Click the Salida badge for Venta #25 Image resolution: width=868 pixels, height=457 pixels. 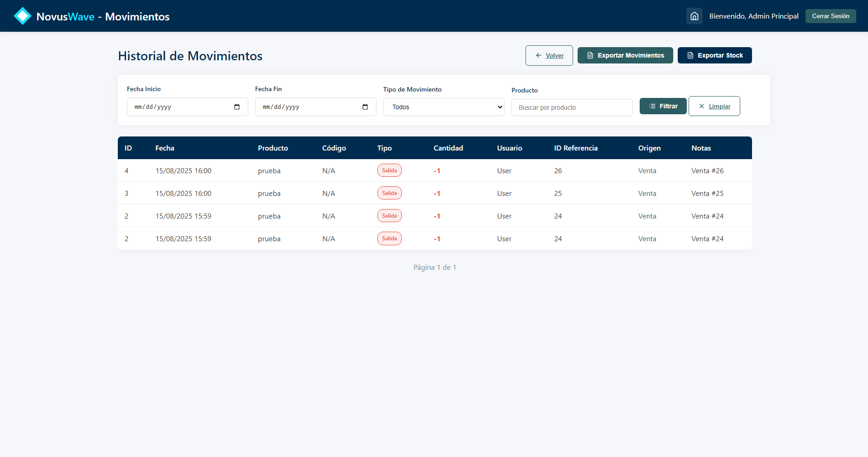click(389, 193)
